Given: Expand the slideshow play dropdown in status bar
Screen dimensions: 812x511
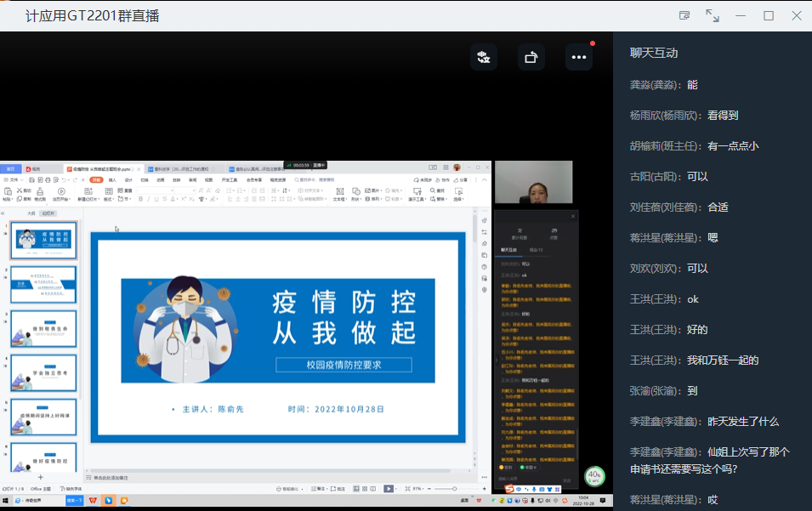Looking at the screenshot, I should [x=397, y=489].
